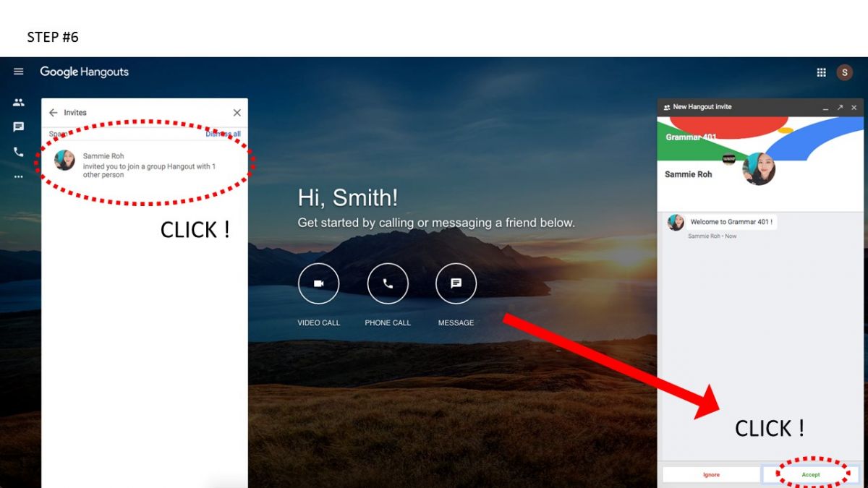Open the Contacts sidebar icon

(x=19, y=103)
